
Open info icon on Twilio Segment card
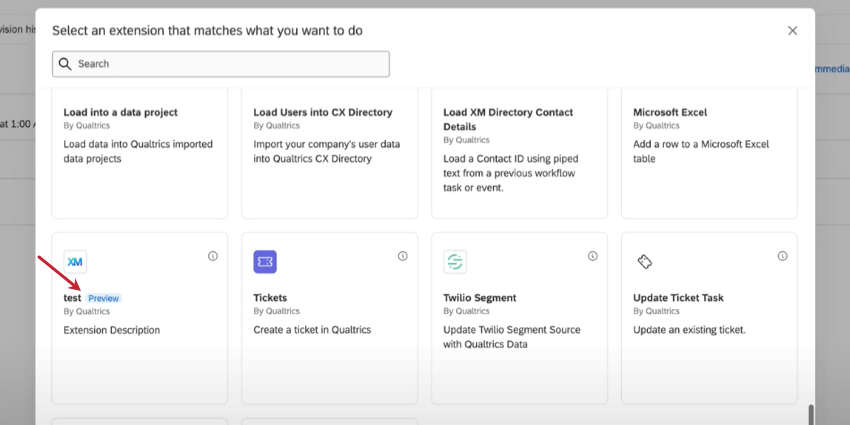[x=593, y=256]
